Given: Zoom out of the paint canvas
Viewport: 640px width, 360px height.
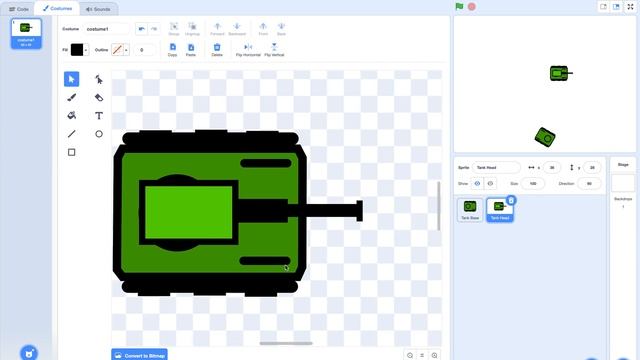Looking at the screenshot, I should [x=410, y=356].
